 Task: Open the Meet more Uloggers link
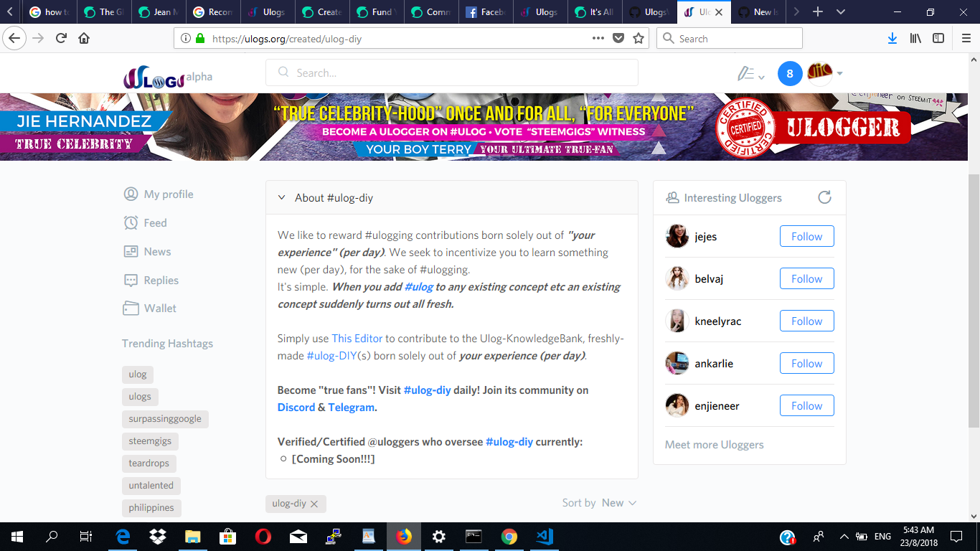(714, 445)
